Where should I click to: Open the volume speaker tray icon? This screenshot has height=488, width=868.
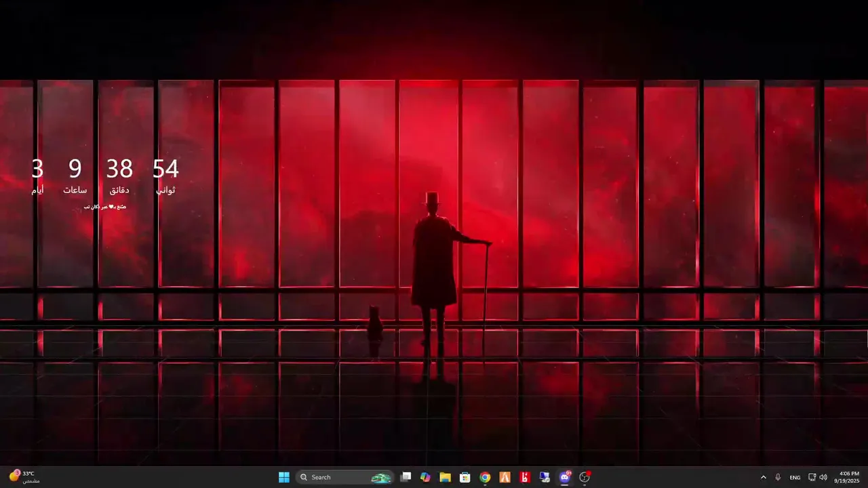pos(823,477)
